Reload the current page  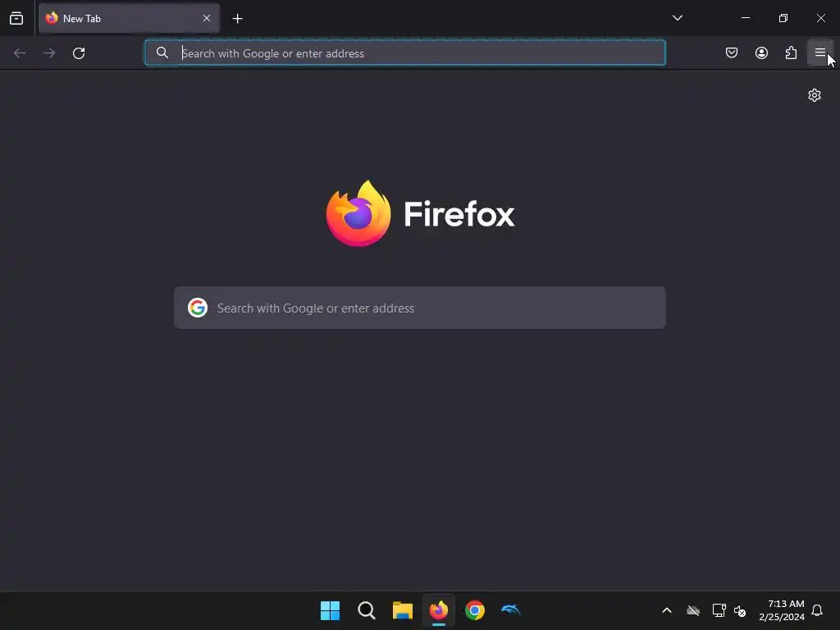(x=79, y=53)
